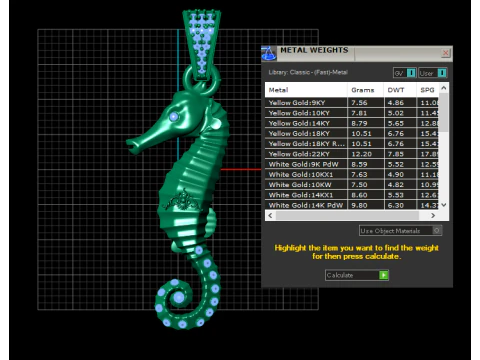
Task: Select the gem-set bail at top of pendant
Action: tap(201, 45)
